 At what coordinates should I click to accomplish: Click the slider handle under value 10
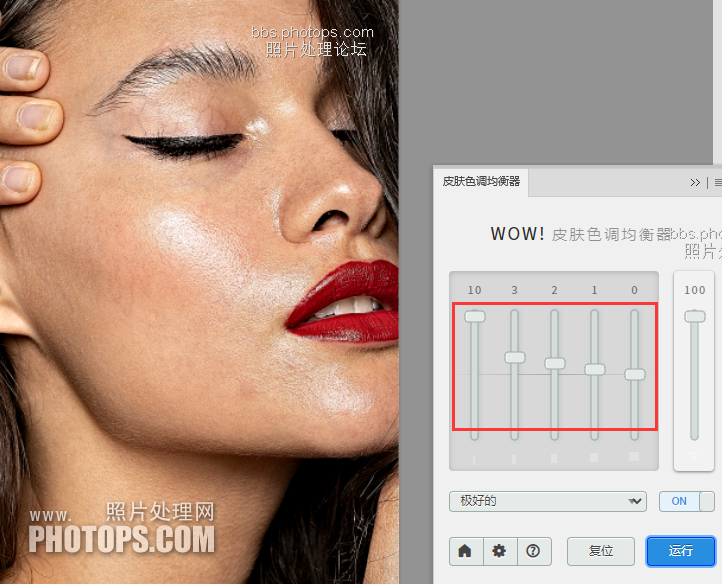(x=475, y=316)
